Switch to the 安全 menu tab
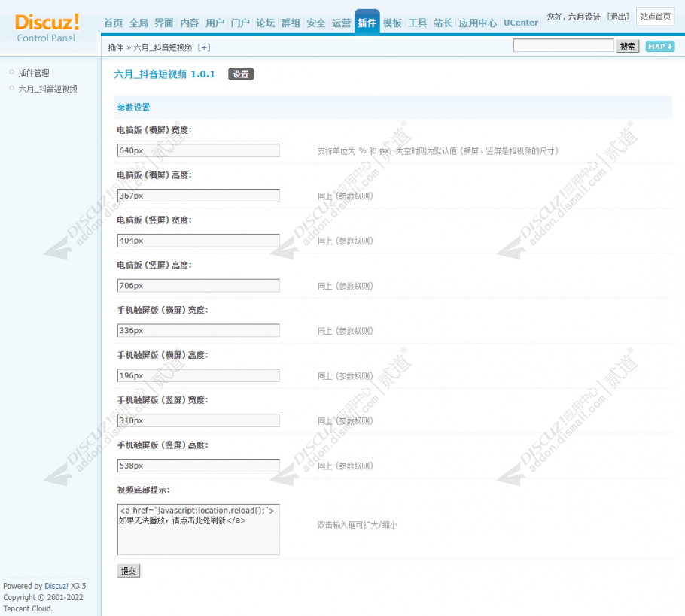Viewport: 685px width, 616px height. click(x=316, y=23)
